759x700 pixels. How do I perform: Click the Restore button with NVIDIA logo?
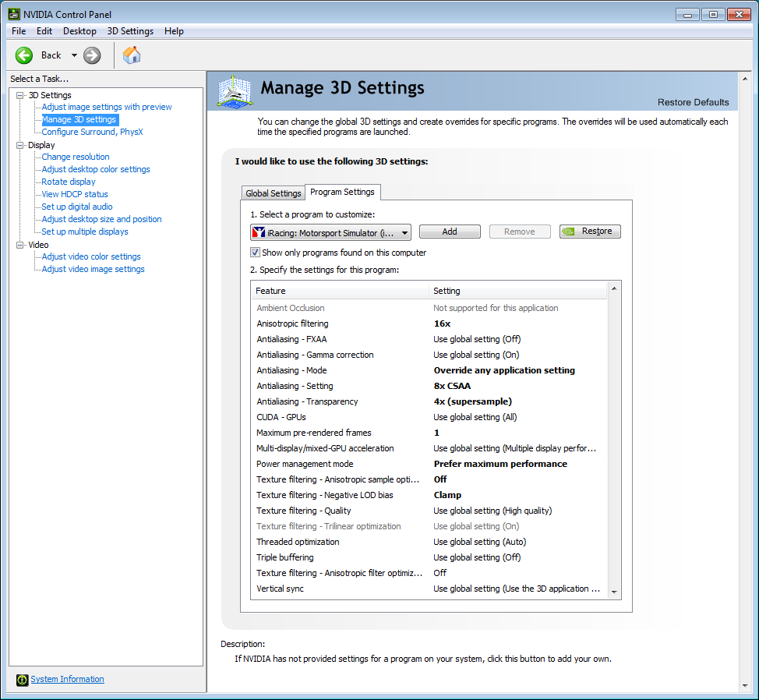click(x=590, y=232)
